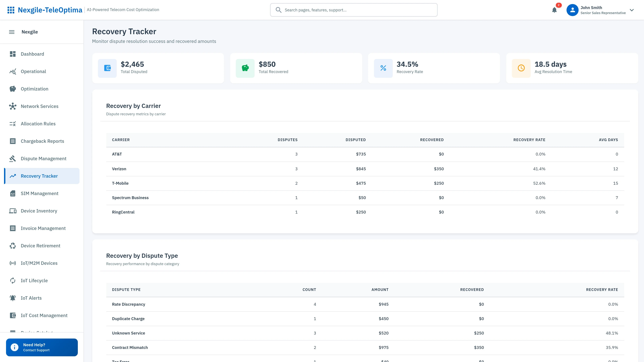The width and height of the screenshot is (644, 362).
Task: Click inside the search pages field
Action: pos(350,10)
